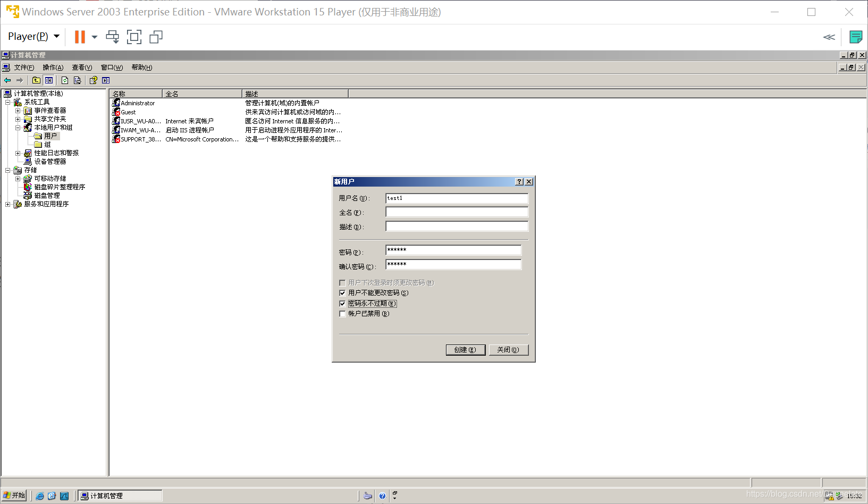Expand the 服务和应用程序 tree node
This screenshot has height=504, width=868.
[x=8, y=204]
